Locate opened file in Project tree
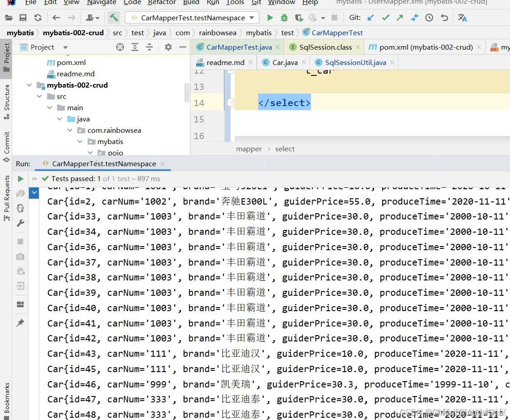 (120, 47)
